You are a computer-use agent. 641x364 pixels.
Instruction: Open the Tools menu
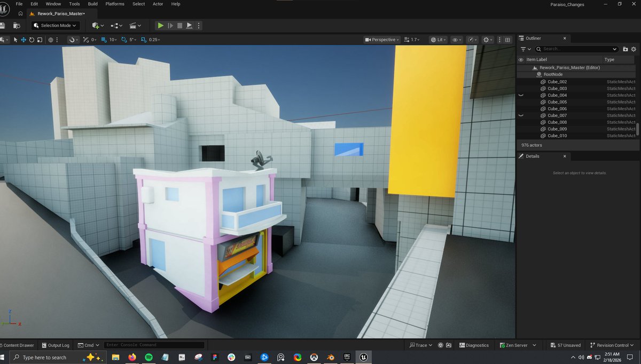pyautogui.click(x=74, y=4)
